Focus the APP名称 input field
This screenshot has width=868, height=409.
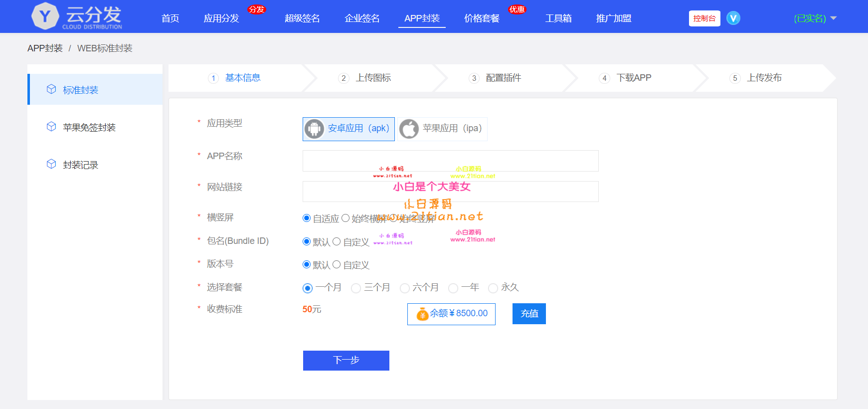pos(451,161)
